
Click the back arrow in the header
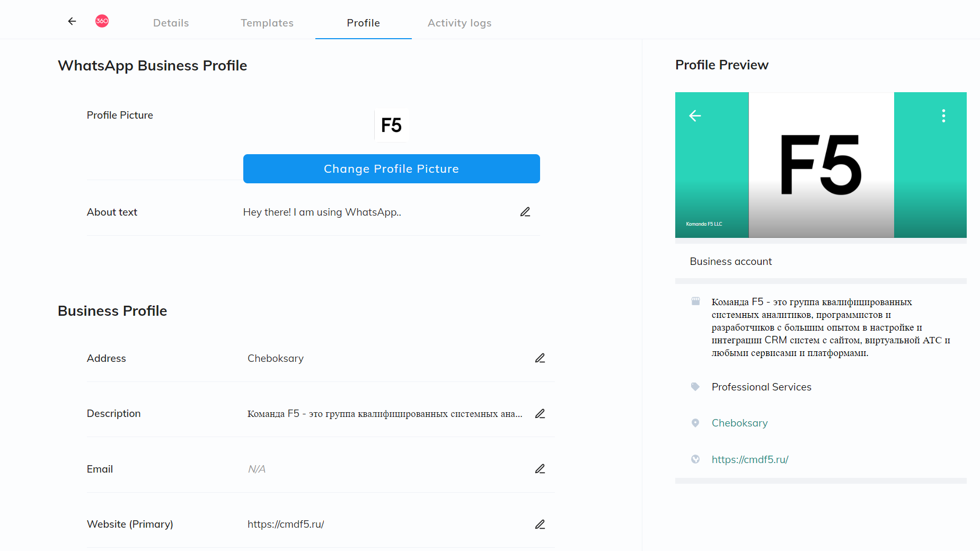click(72, 21)
